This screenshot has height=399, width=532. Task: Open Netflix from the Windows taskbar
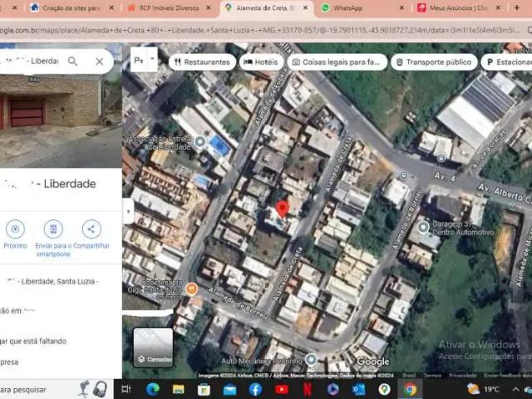point(307,389)
